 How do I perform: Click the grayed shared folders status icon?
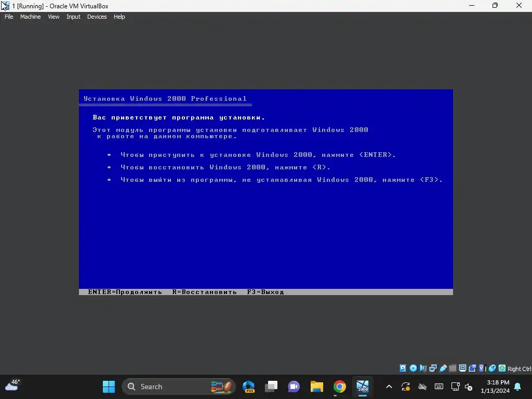coord(453,368)
